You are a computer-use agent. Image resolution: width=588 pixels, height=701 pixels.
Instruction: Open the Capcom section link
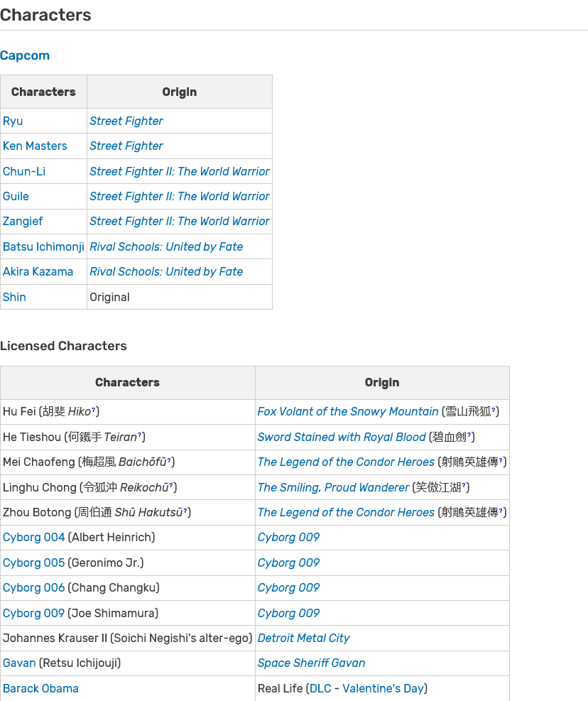click(x=25, y=55)
